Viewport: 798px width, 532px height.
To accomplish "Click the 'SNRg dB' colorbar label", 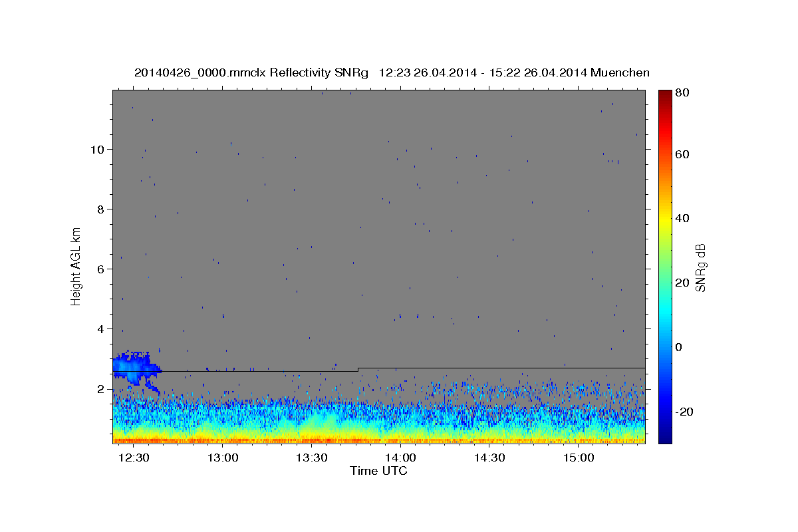I will pyautogui.click(x=700, y=268).
